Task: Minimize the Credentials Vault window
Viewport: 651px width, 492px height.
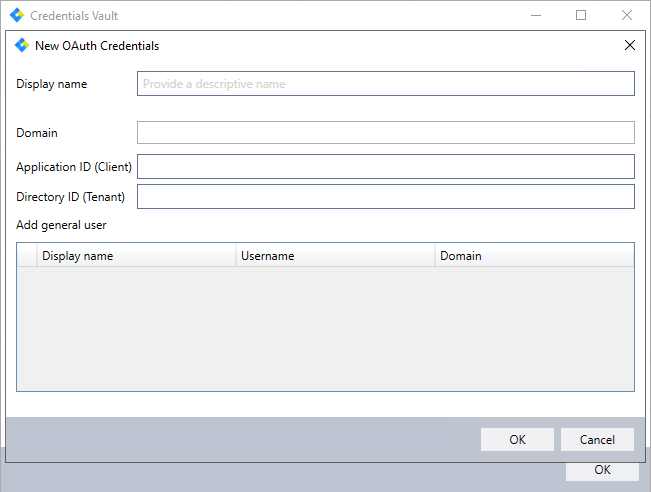Action: coord(536,16)
